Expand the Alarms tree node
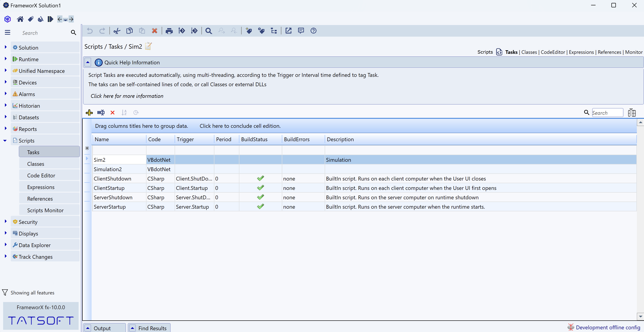This screenshot has height=332, width=644. point(6,94)
